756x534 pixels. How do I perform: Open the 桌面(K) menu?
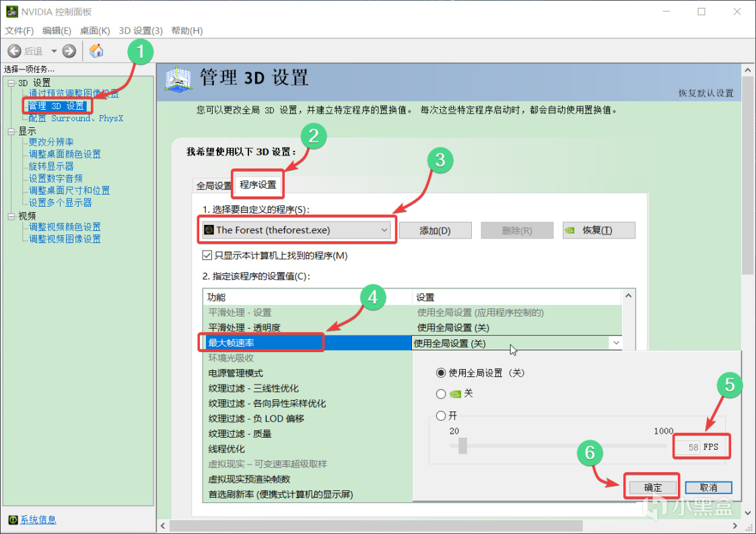point(95,31)
